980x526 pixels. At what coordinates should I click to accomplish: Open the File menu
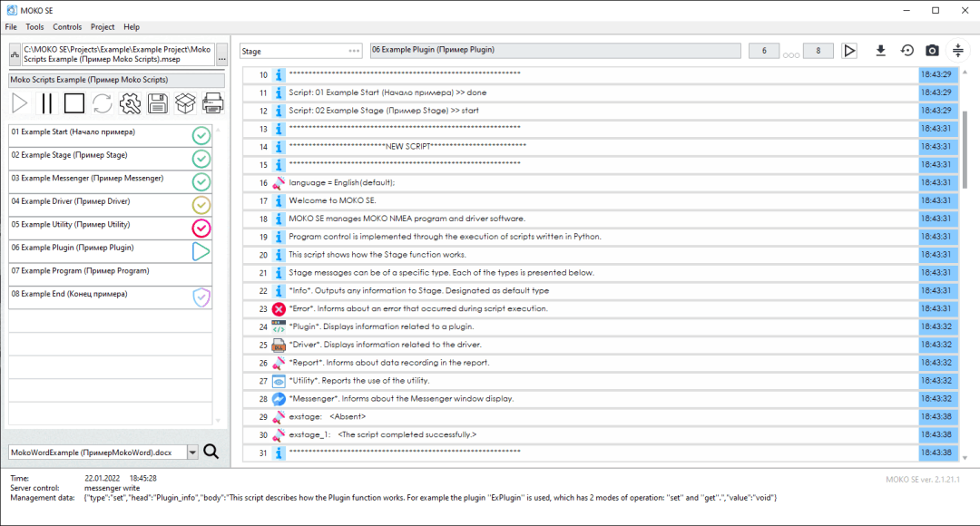click(11, 27)
